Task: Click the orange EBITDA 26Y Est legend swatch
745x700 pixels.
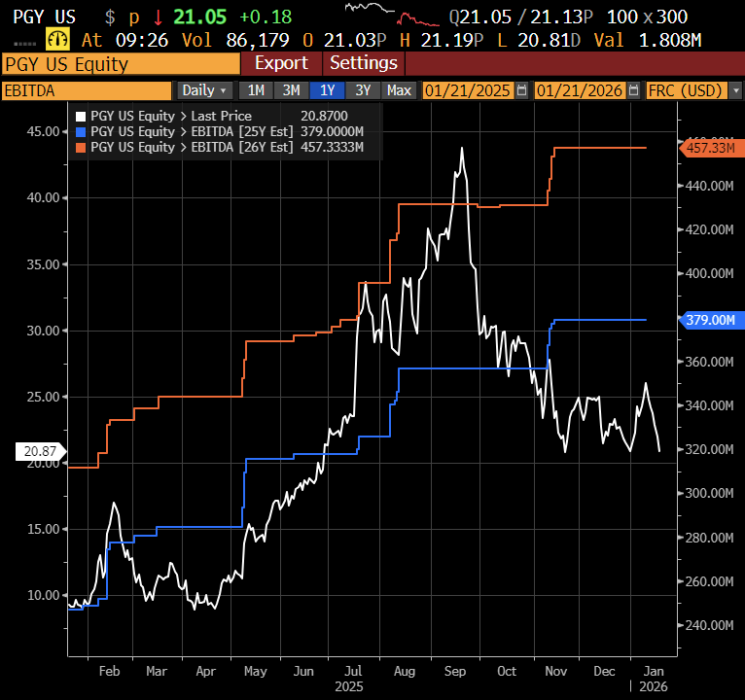Action: (81, 147)
